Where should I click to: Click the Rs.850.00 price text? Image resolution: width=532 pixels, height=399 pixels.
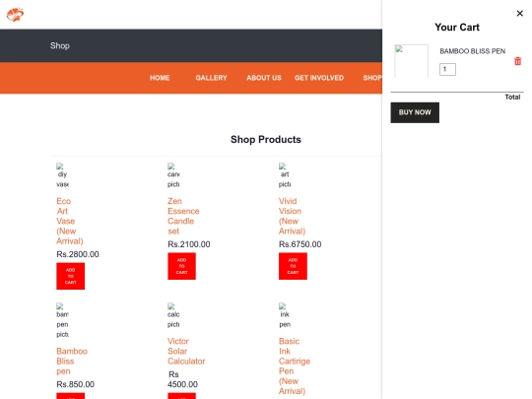pos(75,384)
